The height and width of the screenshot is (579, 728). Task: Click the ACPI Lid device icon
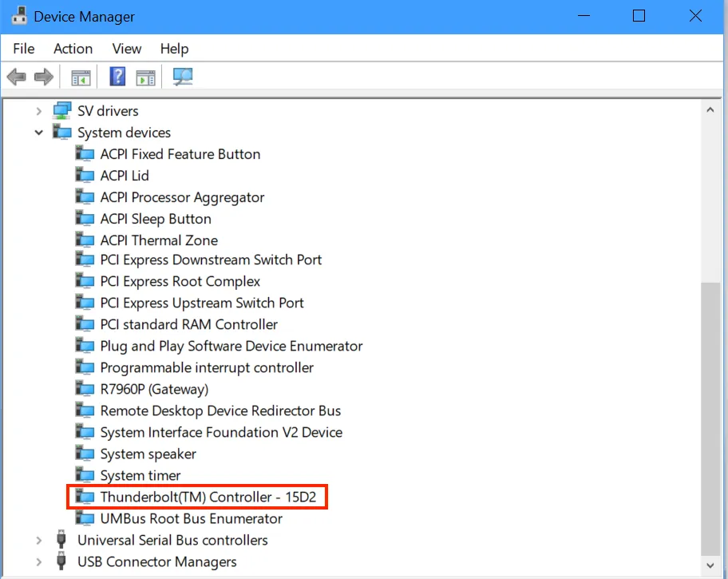click(85, 175)
